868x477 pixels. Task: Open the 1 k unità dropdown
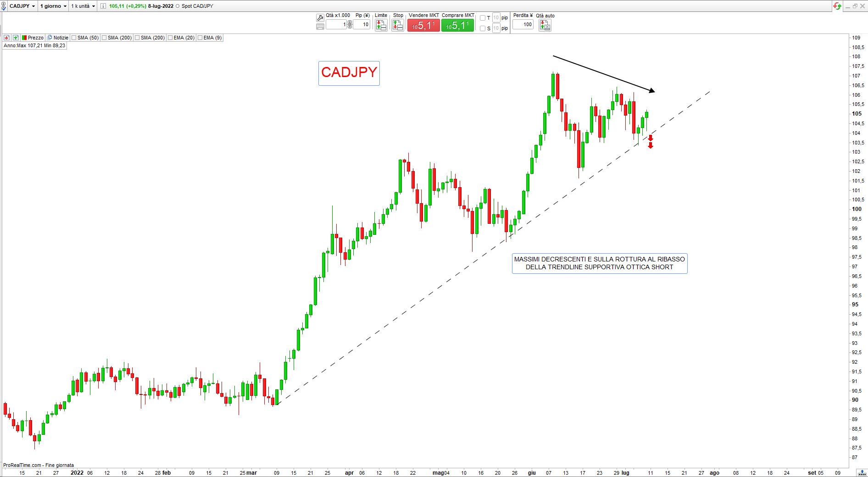coord(83,6)
